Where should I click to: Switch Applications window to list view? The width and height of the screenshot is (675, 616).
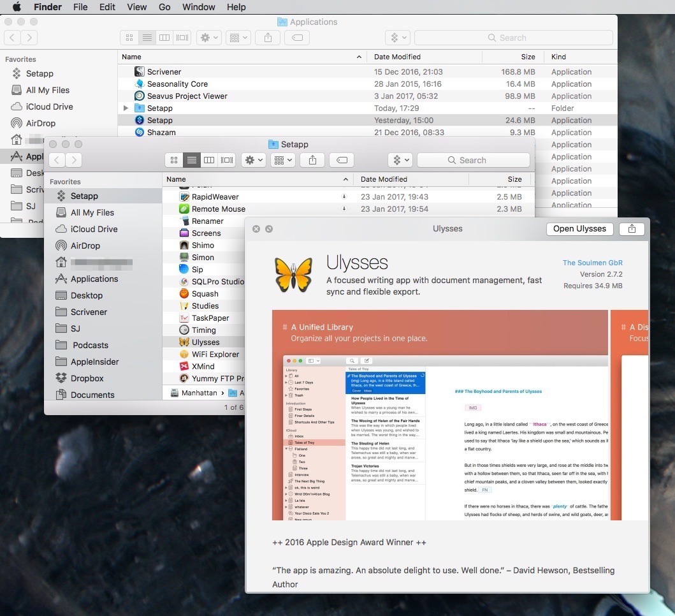click(x=147, y=38)
